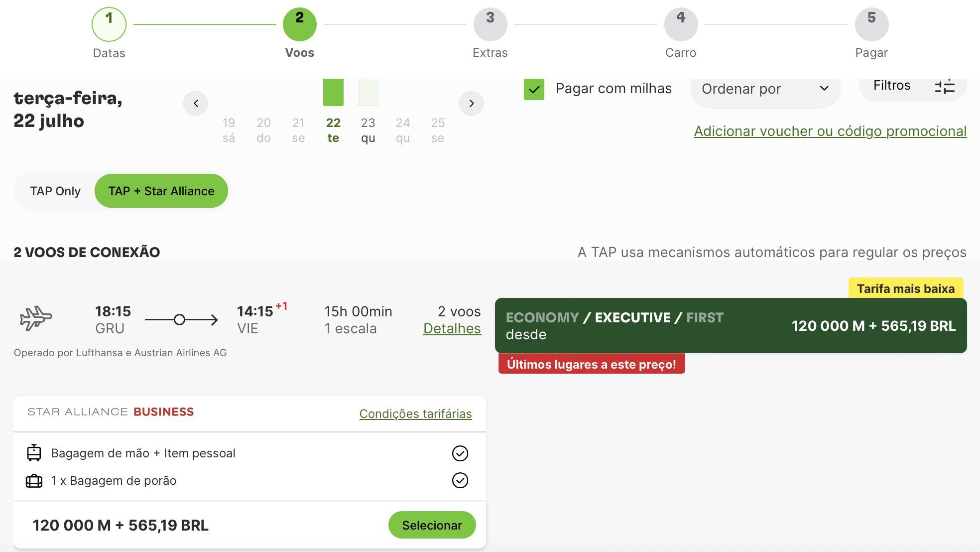Show previous dates with left arrow
Image resolution: width=980 pixels, height=552 pixels.
[x=196, y=103]
